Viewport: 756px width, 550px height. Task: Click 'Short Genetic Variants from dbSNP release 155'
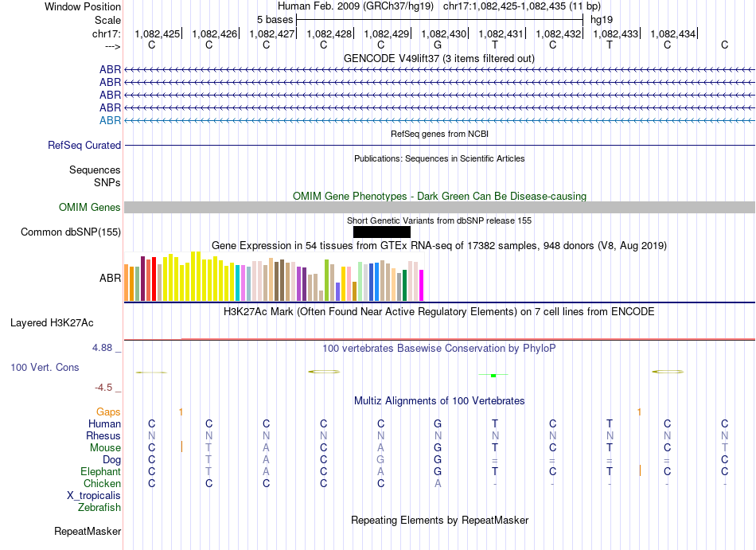[x=439, y=220]
